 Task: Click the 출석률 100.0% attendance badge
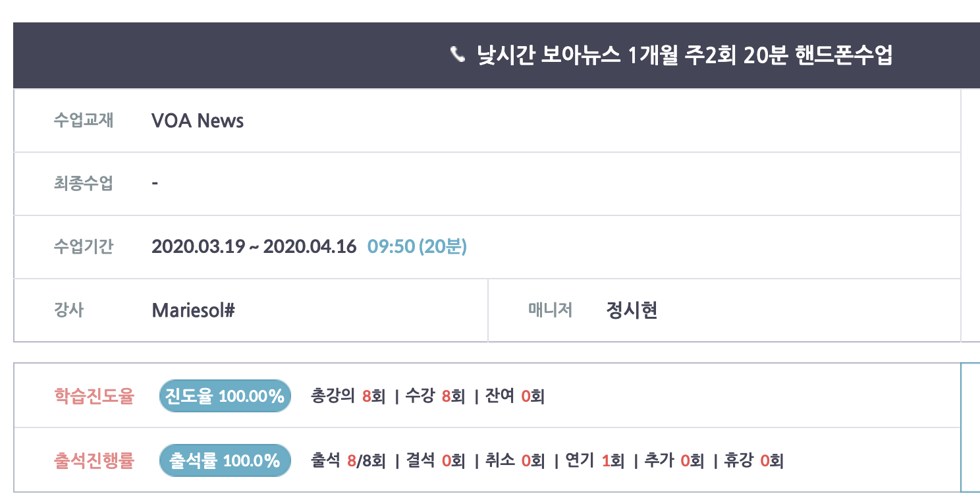coord(225,460)
